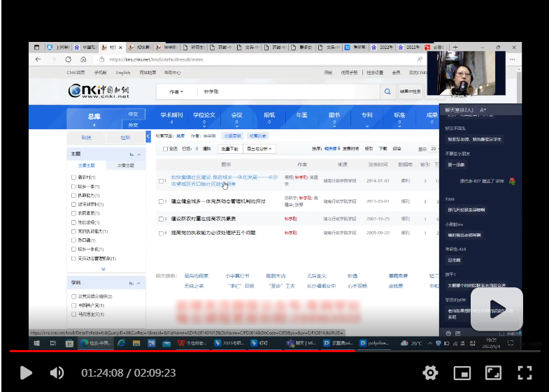The image size is (549, 392).
Task: Tick the checkbox for result row 2
Action: (161, 201)
